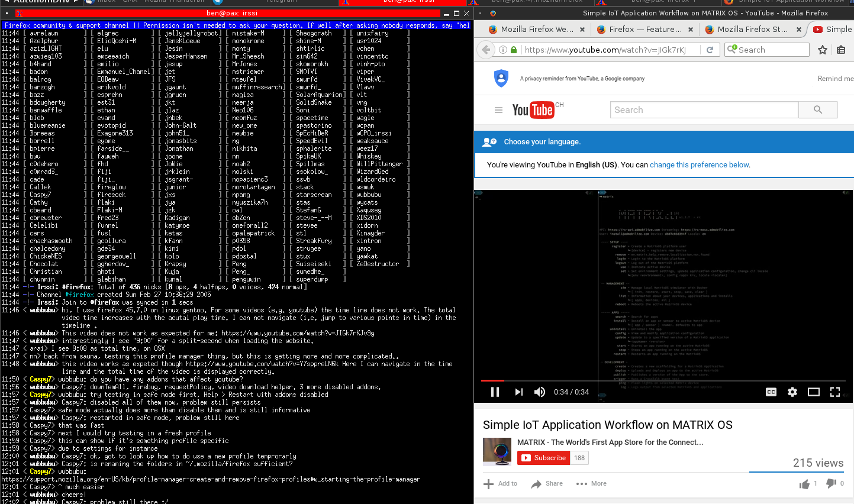Show bookmarks with the list icon

tap(841, 50)
